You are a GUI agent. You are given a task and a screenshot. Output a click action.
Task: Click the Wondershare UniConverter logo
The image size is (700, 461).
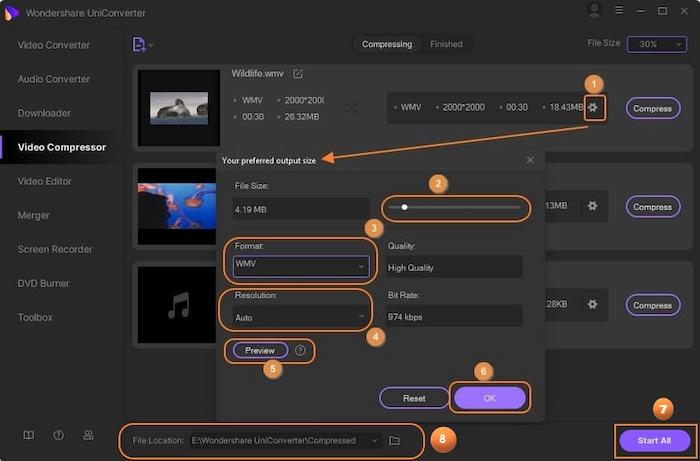tap(12, 12)
